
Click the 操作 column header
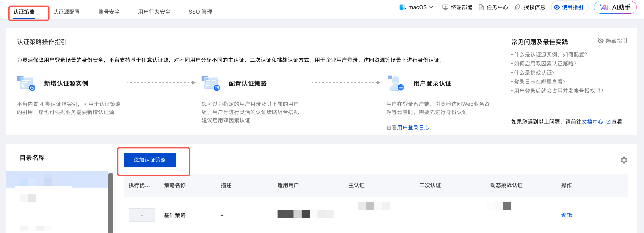566,185
